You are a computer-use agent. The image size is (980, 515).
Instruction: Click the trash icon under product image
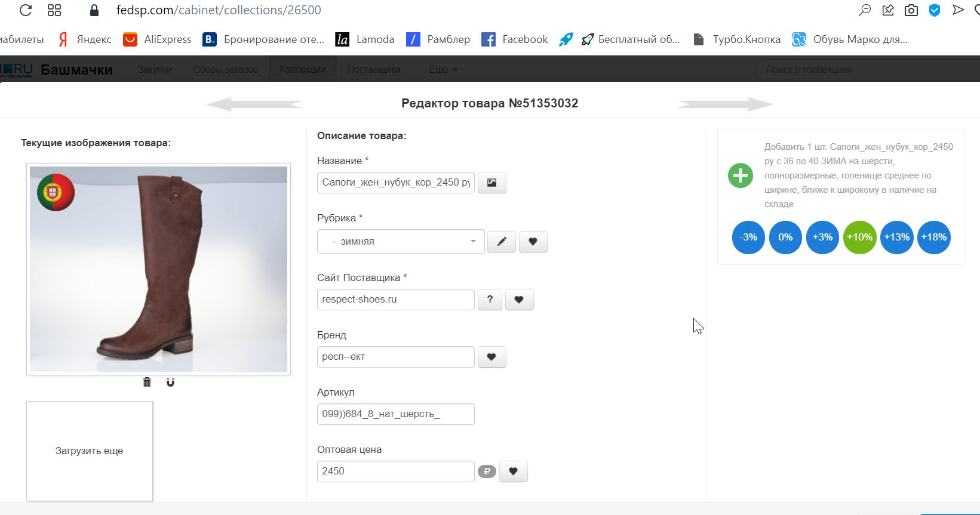(147, 382)
